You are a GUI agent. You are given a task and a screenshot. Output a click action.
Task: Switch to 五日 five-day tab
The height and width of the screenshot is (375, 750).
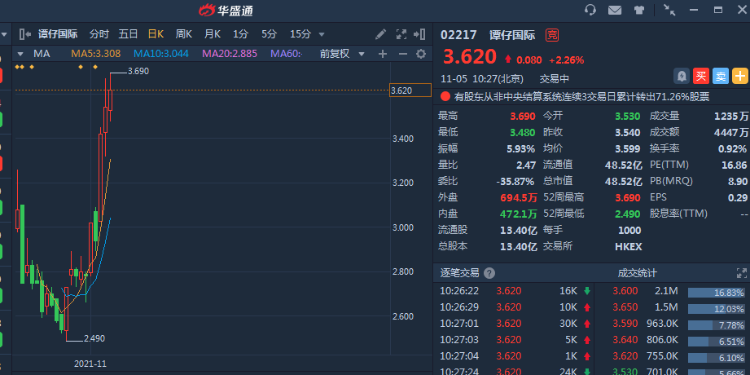click(x=128, y=34)
